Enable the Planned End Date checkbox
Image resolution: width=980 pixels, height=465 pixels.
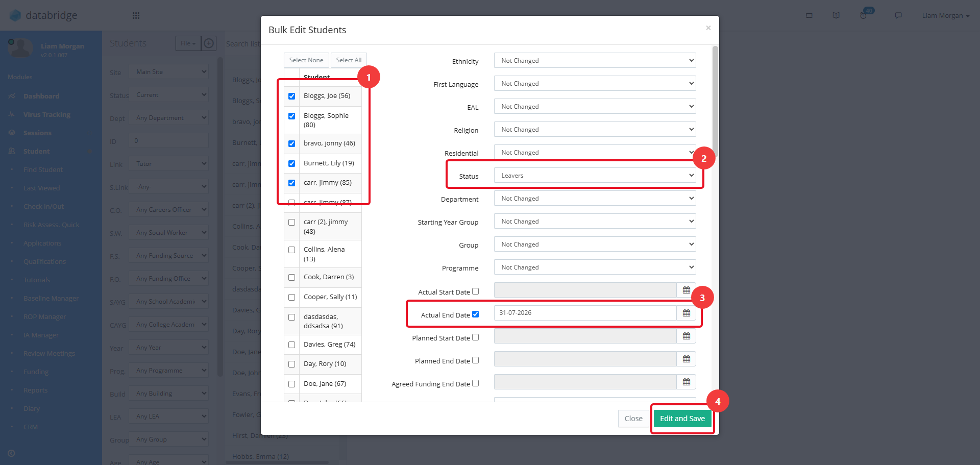click(475, 360)
